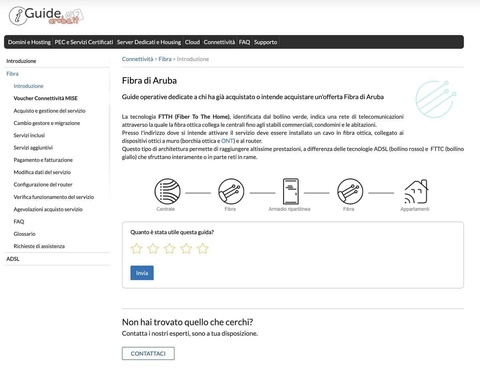The image size is (480, 374).
Task: Open Cambio gestore e migrazione
Action: point(47,123)
